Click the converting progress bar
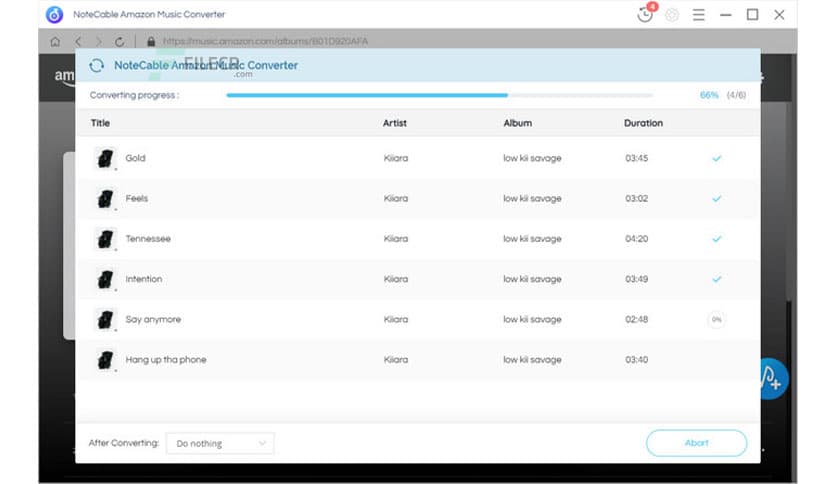 click(439, 95)
